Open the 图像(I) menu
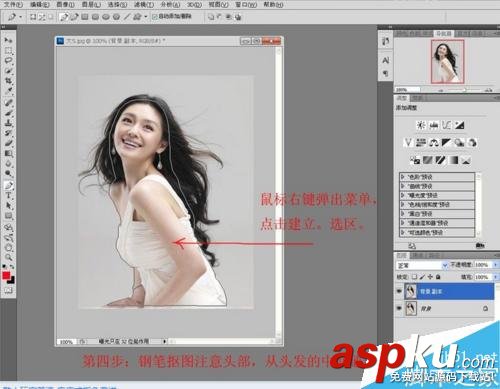The width and height of the screenshot is (500, 389). [x=65, y=5]
